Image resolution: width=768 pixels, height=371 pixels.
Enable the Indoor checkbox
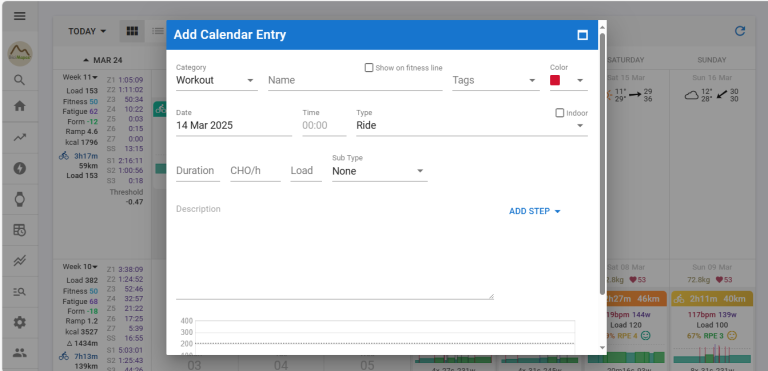tap(559, 113)
